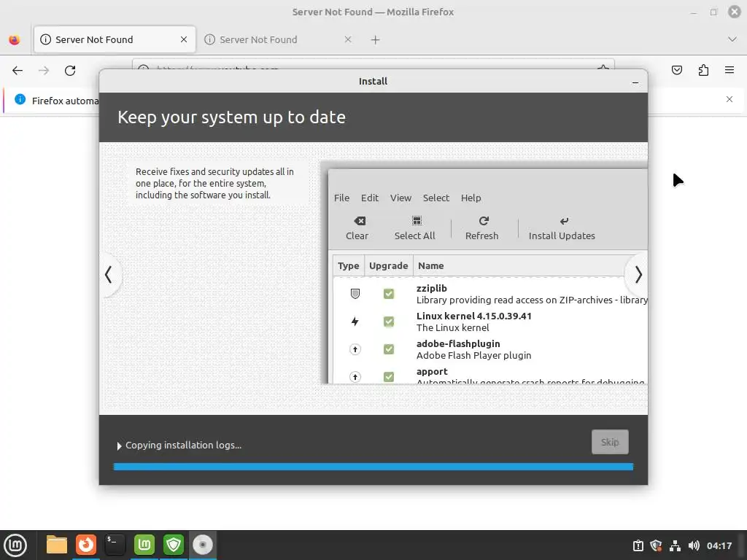This screenshot has height=560, width=747.
Task: Close the second Server Not Found tab
Action: [x=348, y=39]
